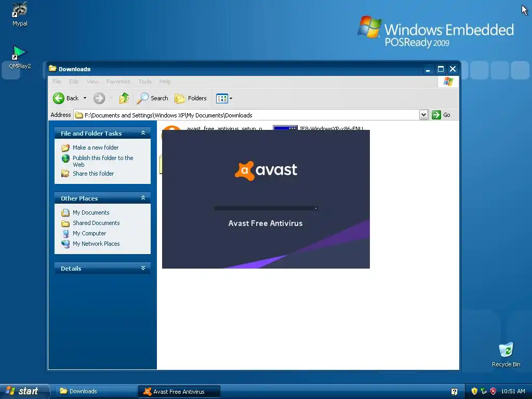The height and width of the screenshot is (399, 532).
Task: Collapse the File and Folder Tasks panel
Action: coord(143,133)
